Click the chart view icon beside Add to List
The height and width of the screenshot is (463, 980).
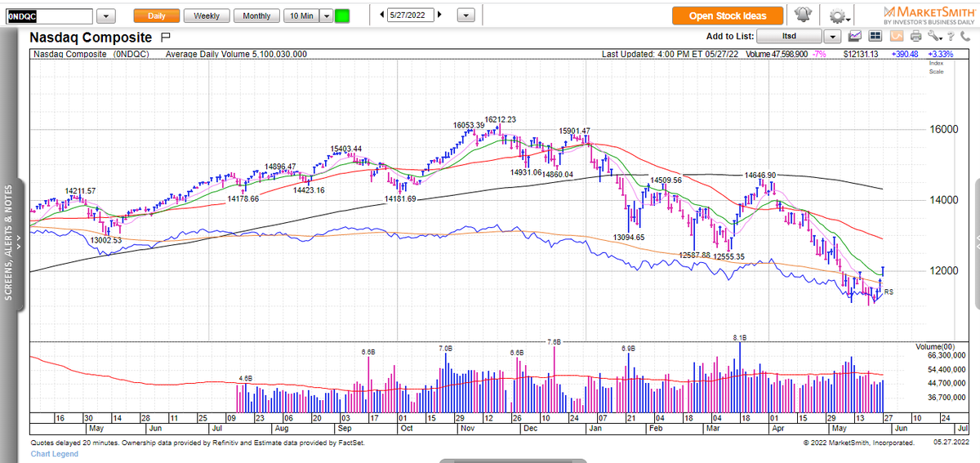[x=856, y=36]
